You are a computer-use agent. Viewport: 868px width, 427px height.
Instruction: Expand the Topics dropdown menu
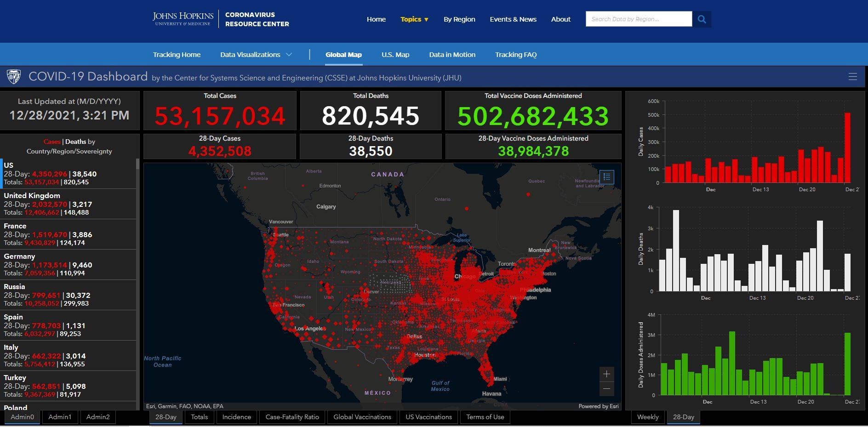[x=414, y=19]
